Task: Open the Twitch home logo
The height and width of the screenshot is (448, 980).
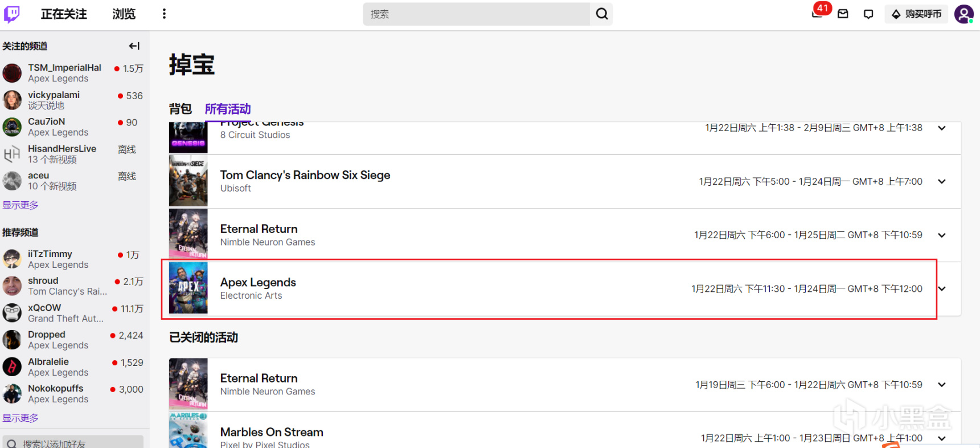Action: coord(11,14)
